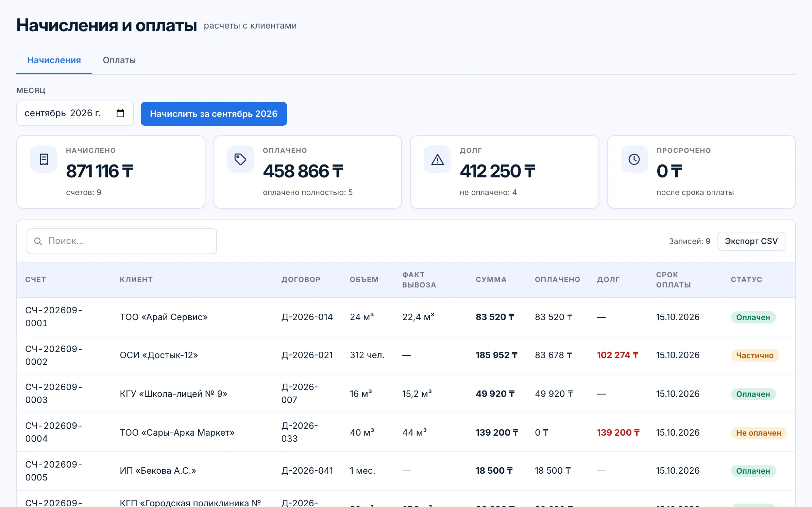The width and height of the screenshot is (812, 507).
Task: Click contract Д-2026-041
Action: tap(307, 471)
